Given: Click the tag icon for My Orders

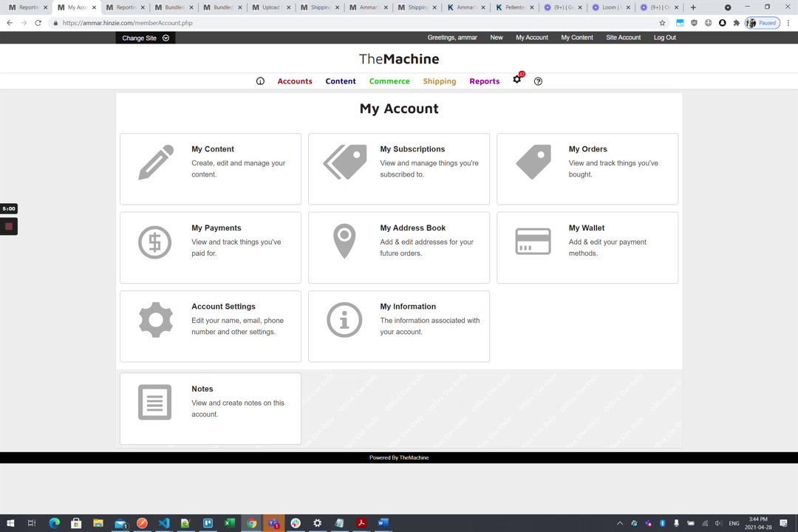Looking at the screenshot, I should tap(533, 162).
